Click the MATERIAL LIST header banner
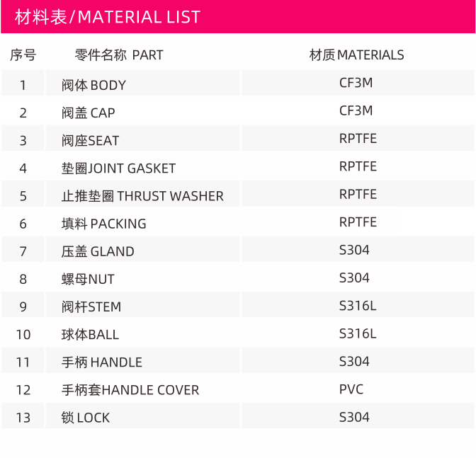476x458 pixels. coord(238,17)
